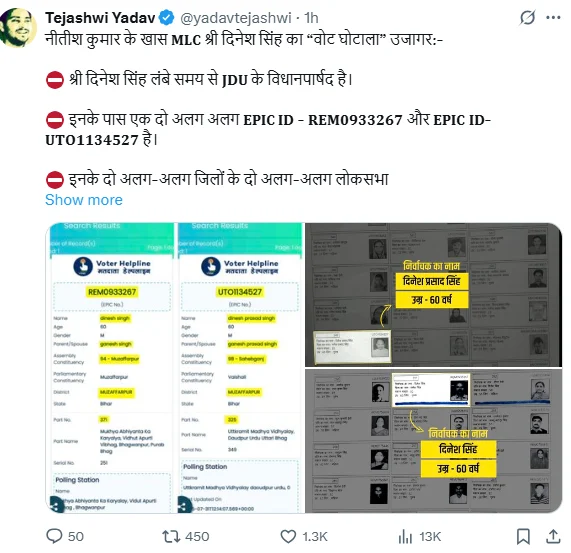The height and width of the screenshot is (553, 571).
Task: Open the three-dot more options menu
Action: point(553,17)
